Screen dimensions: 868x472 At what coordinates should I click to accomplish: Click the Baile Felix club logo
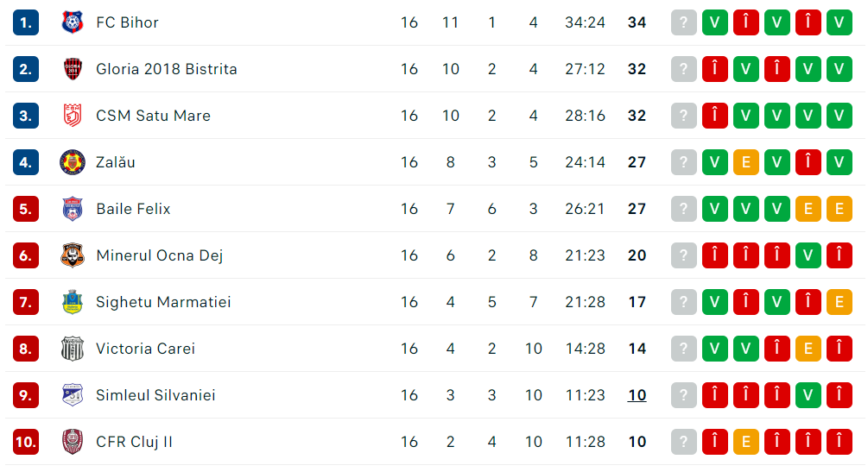(x=73, y=209)
